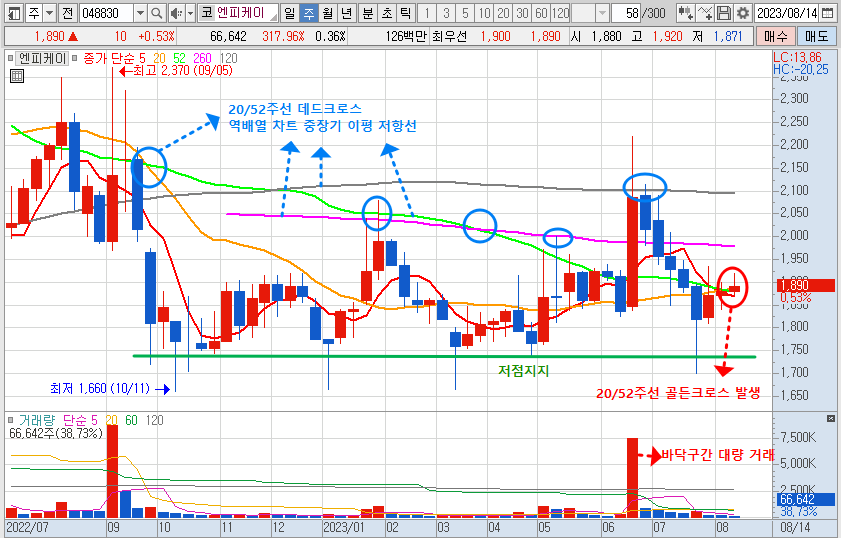This screenshot has height=538, width=841.
Task: Select yearly 년 period
Action: click(x=346, y=13)
